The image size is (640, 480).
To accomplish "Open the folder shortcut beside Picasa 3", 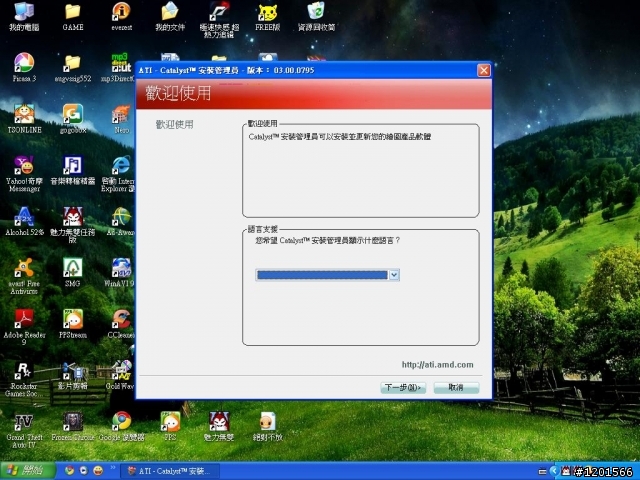I will click(73, 67).
